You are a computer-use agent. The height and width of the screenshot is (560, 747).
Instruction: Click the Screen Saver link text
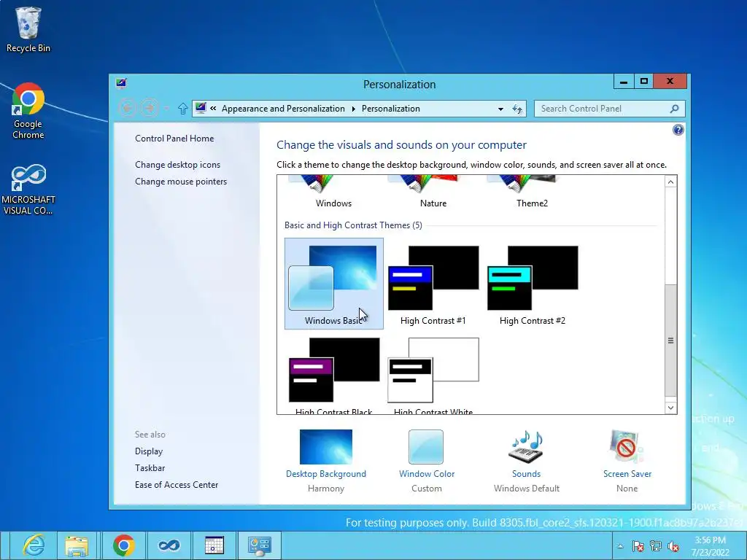coord(627,474)
